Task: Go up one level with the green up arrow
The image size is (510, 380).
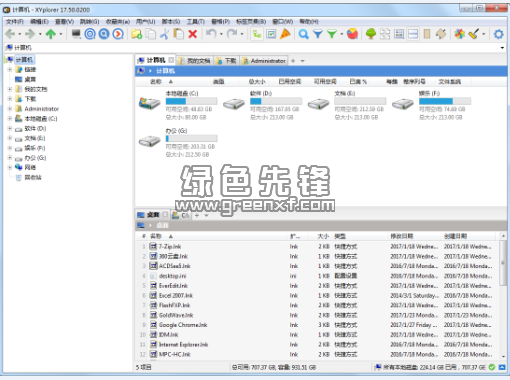Action: tap(51, 34)
